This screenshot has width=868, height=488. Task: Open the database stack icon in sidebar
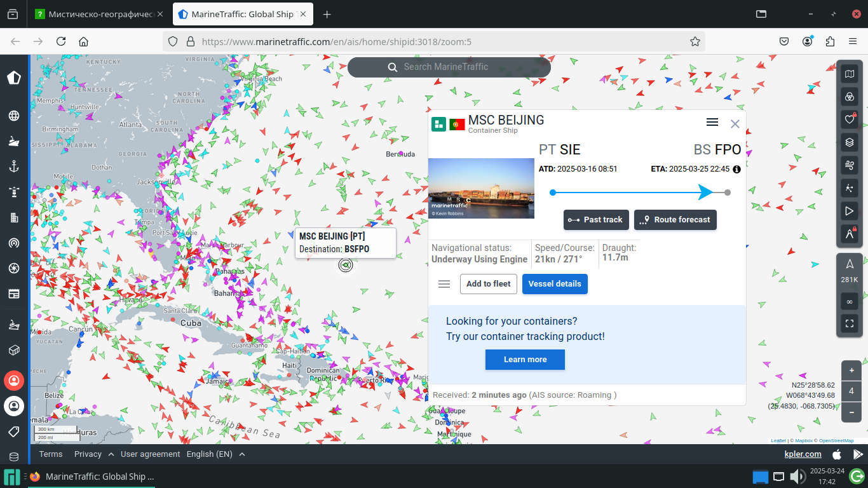[x=14, y=457]
